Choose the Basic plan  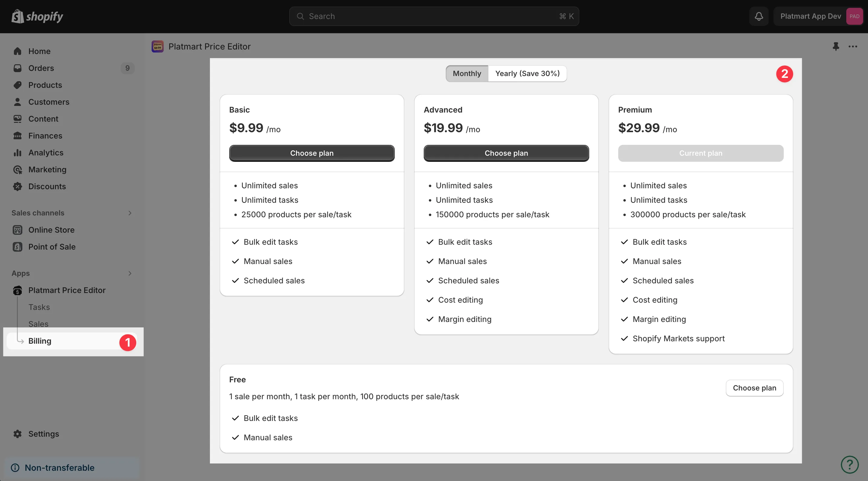tap(312, 153)
